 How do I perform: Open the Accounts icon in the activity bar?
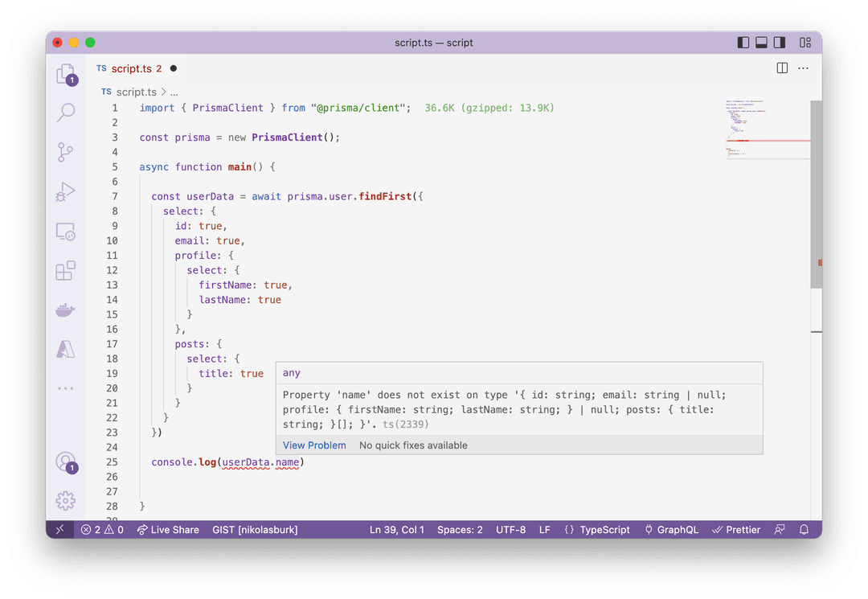coord(65,462)
